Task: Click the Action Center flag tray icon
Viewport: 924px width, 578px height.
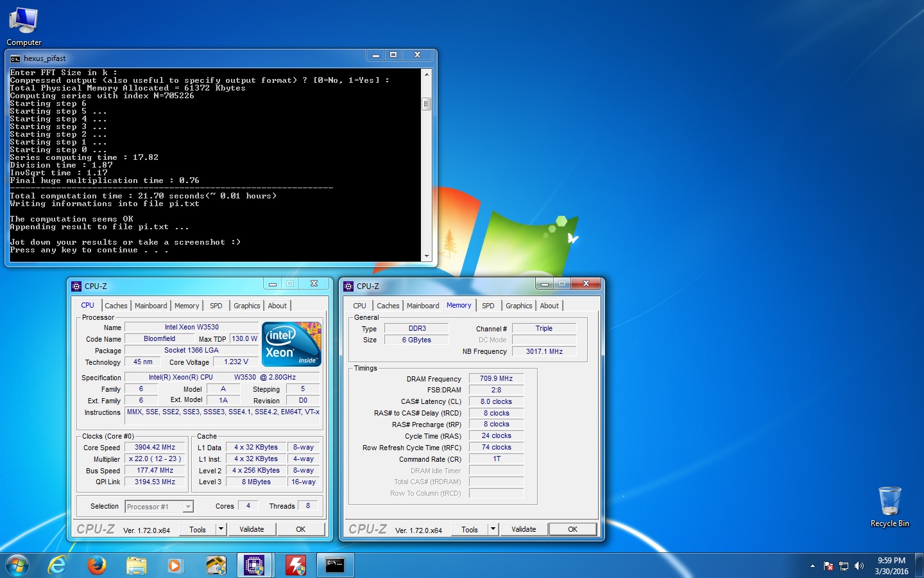Action: [x=828, y=566]
